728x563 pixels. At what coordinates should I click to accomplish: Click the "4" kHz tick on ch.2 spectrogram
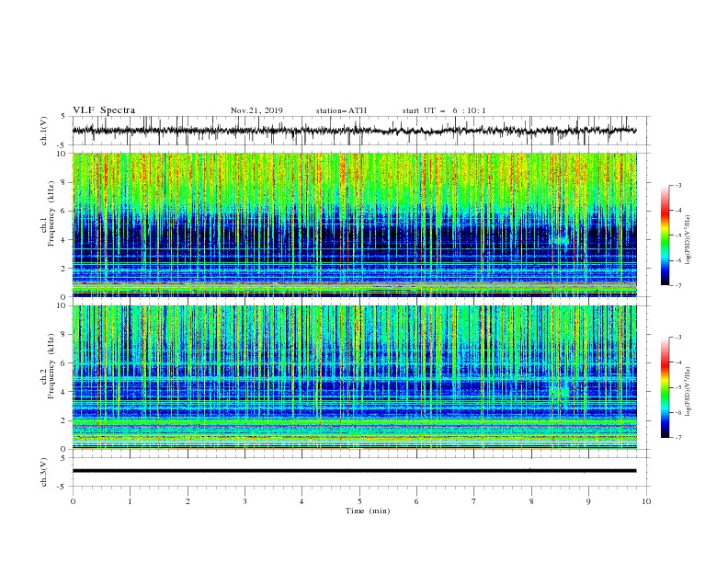(64, 392)
